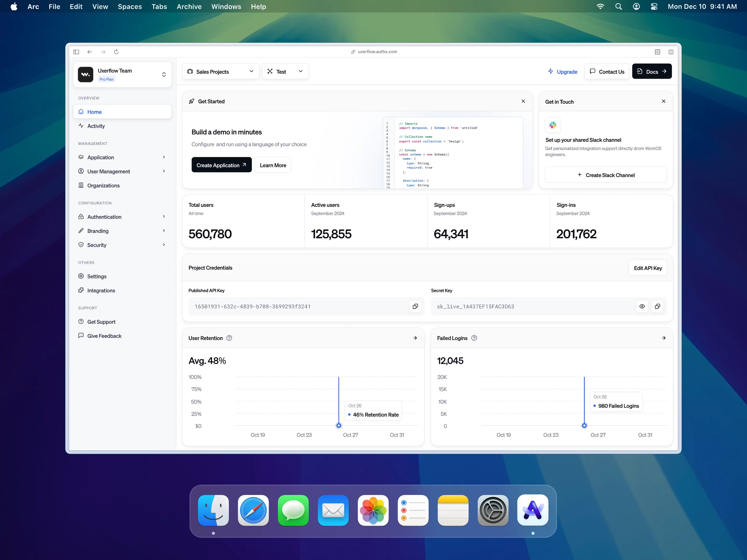Dismiss the Get Started banner
The width and height of the screenshot is (747, 560).
click(523, 101)
